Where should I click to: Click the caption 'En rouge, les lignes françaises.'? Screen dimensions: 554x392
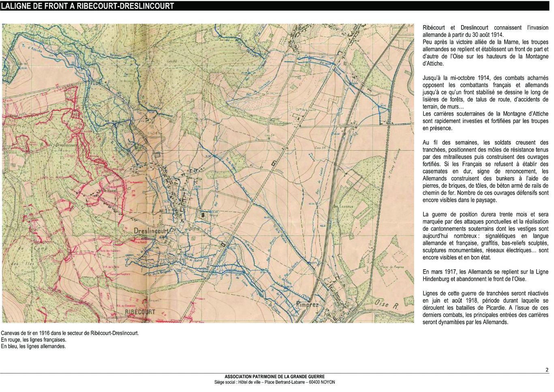click(34, 340)
